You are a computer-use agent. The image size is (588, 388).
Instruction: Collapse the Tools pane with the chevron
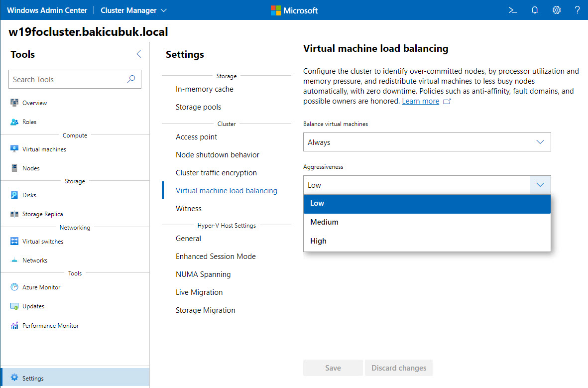tap(139, 54)
